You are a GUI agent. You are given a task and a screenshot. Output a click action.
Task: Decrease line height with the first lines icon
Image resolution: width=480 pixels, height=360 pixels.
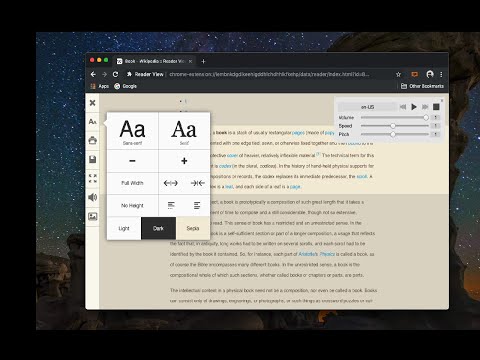click(171, 205)
